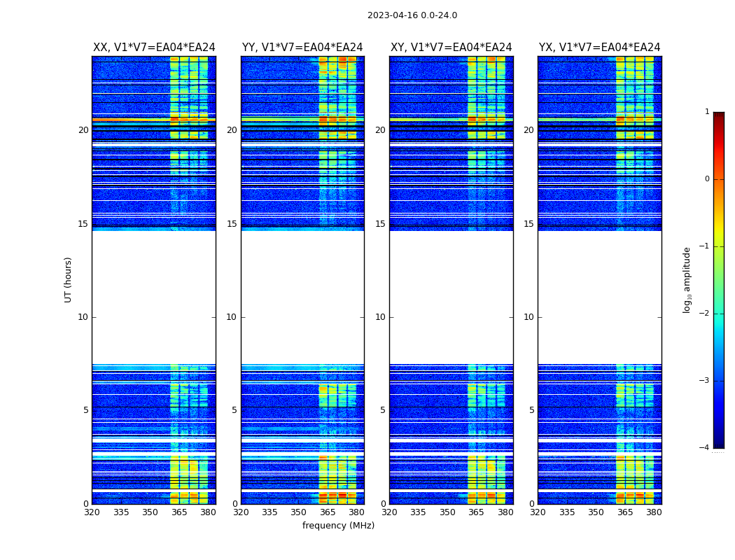This screenshot has width=735, height=560.
Task: Click the 380 tick label under YX panel
Action: pos(654,512)
